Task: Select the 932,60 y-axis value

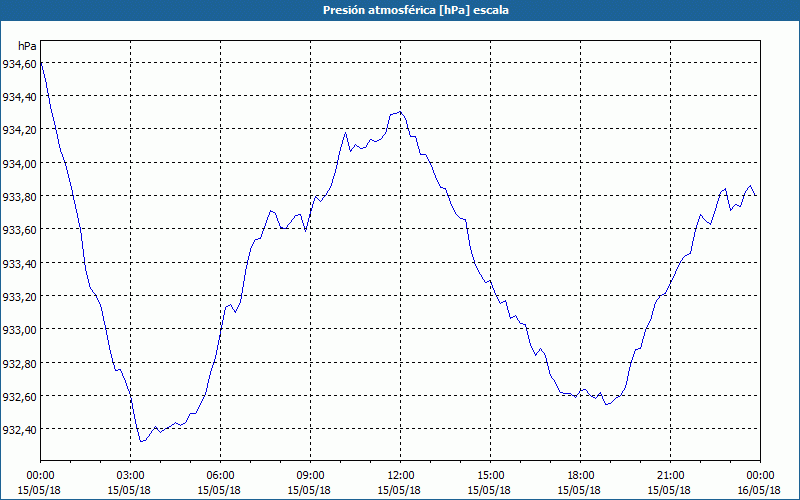Action: point(19,397)
